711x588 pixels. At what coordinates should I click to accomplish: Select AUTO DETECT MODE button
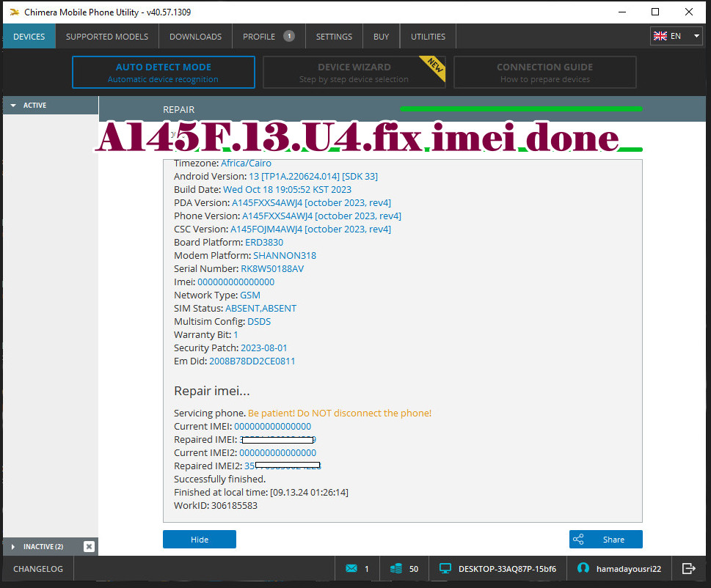[163, 72]
